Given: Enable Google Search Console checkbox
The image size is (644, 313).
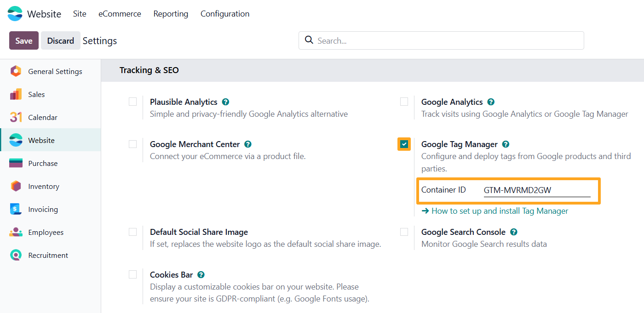Looking at the screenshot, I should pos(404,232).
